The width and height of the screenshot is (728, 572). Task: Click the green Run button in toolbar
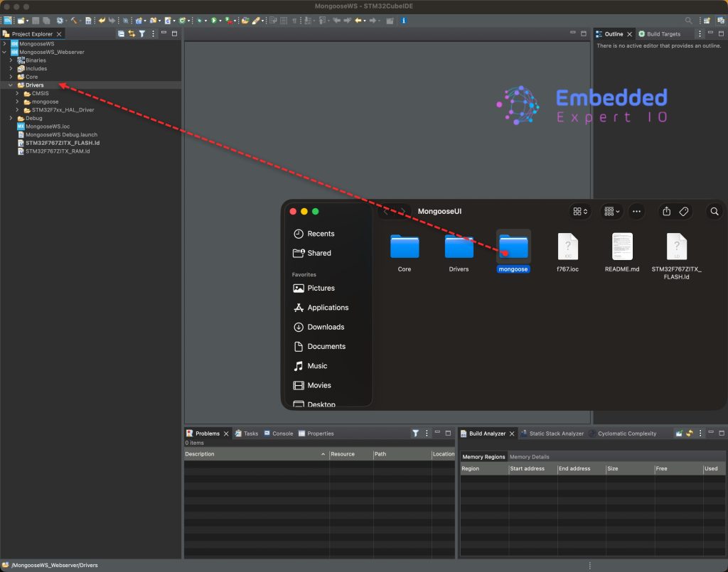coord(213,21)
